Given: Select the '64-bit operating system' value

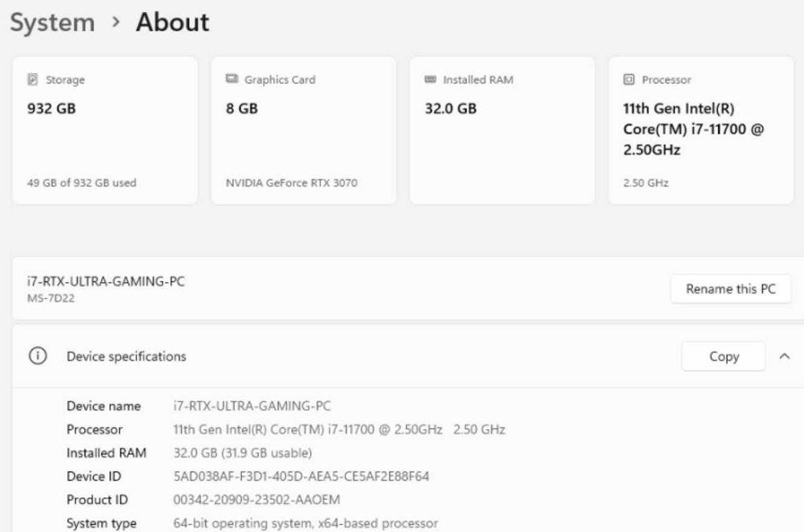Looking at the screenshot, I should click(306, 523).
